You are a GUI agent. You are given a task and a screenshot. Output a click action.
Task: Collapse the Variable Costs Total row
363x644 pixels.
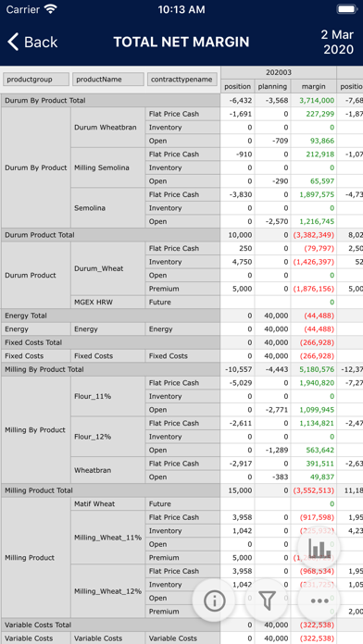(x=111, y=625)
